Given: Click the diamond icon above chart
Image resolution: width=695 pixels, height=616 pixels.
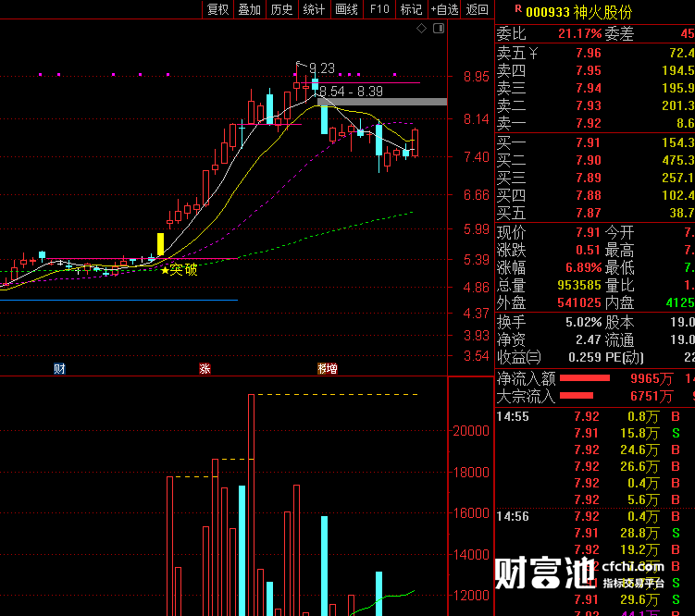Looking at the screenshot, I should tap(421, 29).
